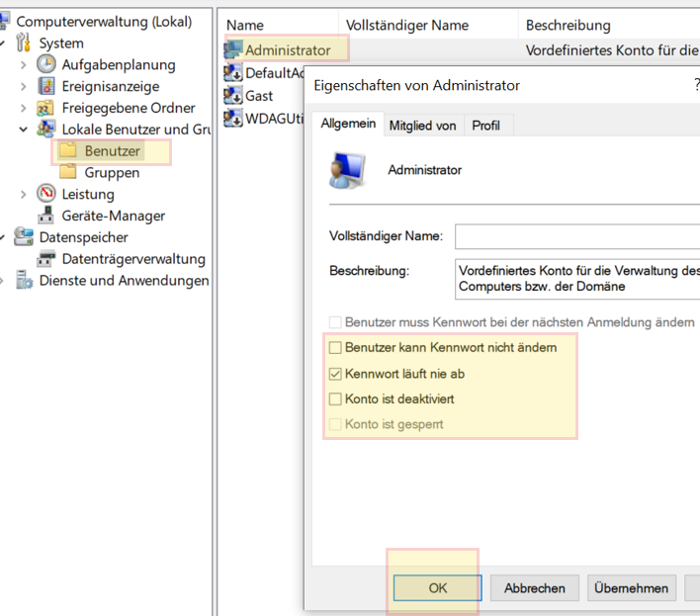Screen dimensions: 700x616
Task: Check 'Konto ist deaktiviert' box
Action: click(335, 399)
